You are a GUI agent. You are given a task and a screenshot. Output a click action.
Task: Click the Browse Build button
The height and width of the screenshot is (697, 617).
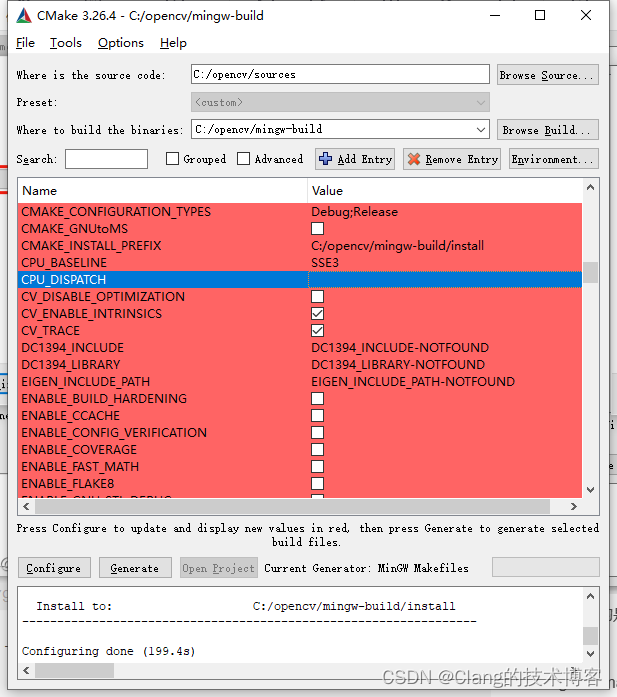pos(548,130)
